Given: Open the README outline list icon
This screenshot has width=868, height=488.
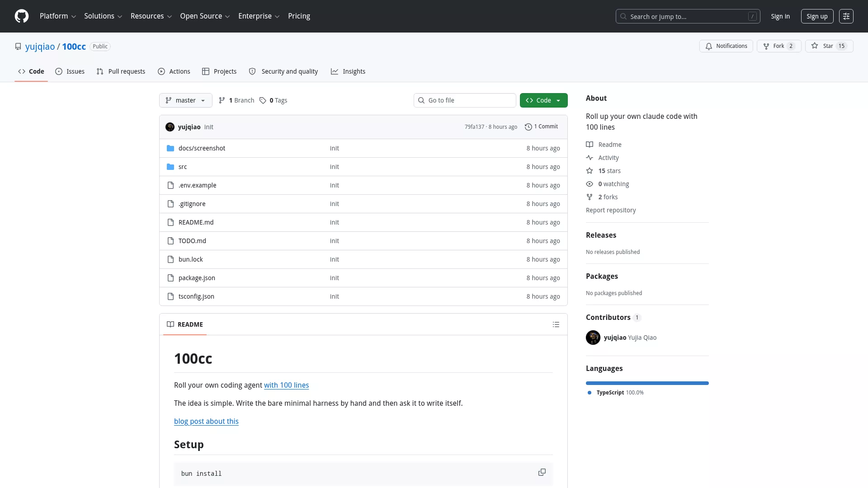Looking at the screenshot, I should (556, 324).
